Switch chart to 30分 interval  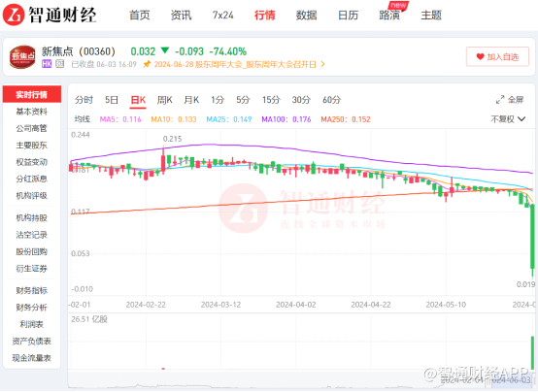[x=301, y=100]
